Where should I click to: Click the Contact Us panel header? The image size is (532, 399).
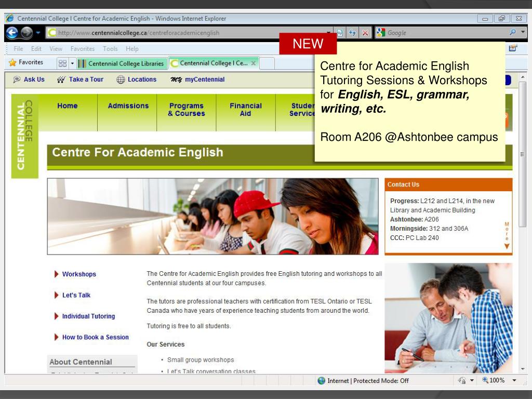pos(448,184)
